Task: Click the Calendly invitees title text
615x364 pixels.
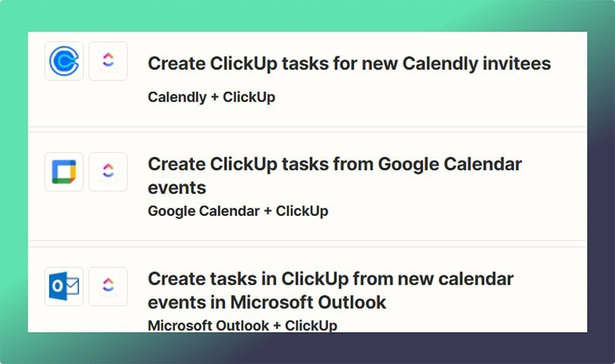Action: coord(349,63)
